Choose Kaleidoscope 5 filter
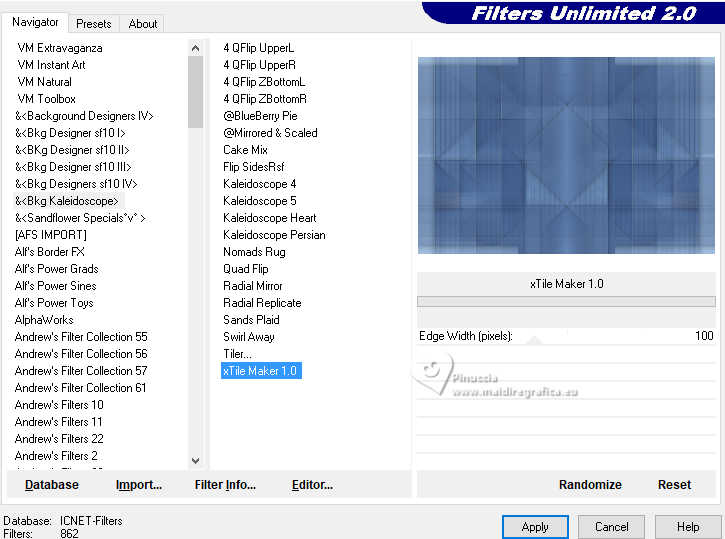Screen dimensions: 725x539 (259, 201)
